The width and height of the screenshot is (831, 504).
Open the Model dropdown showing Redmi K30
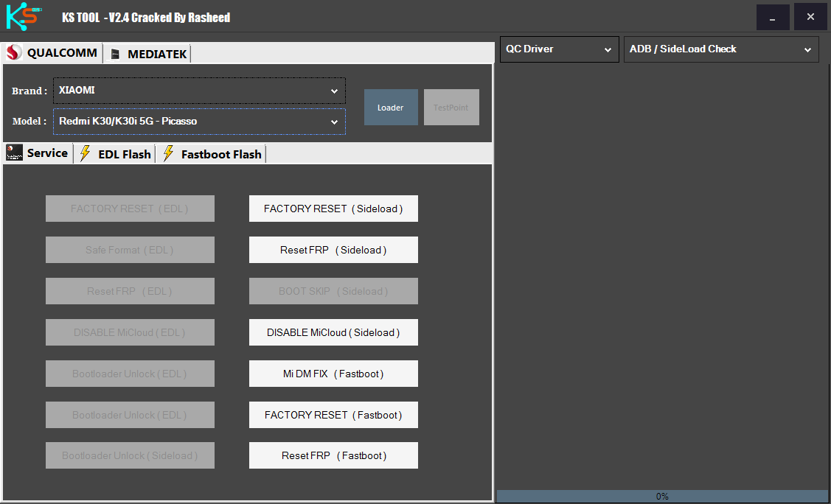(x=199, y=122)
